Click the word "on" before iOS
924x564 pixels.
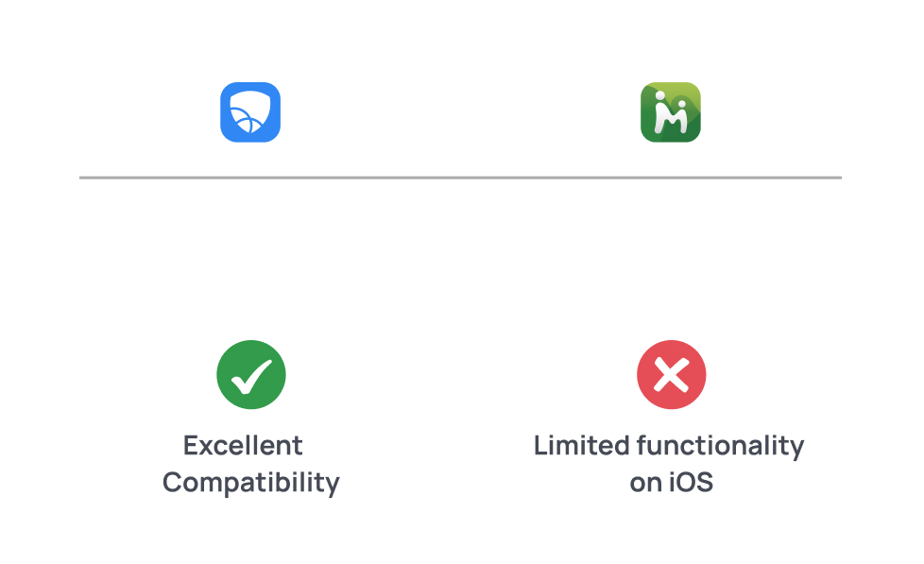(x=644, y=483)
